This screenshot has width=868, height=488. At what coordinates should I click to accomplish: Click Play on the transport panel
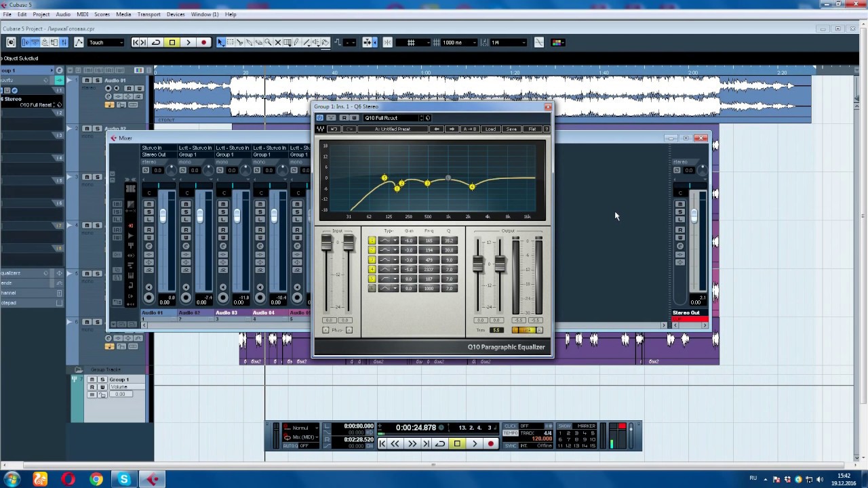(475, 443)
